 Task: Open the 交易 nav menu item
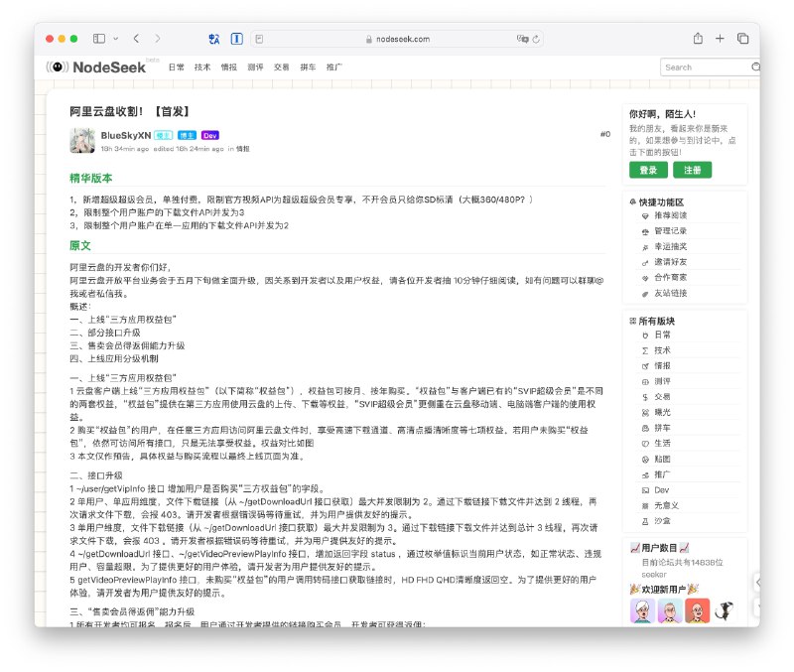coord(282,67)
